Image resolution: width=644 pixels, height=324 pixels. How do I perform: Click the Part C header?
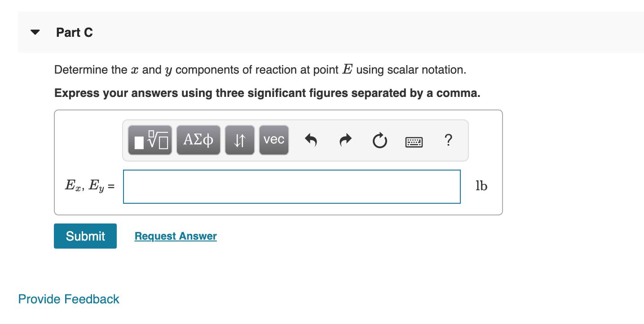[74, 32]
